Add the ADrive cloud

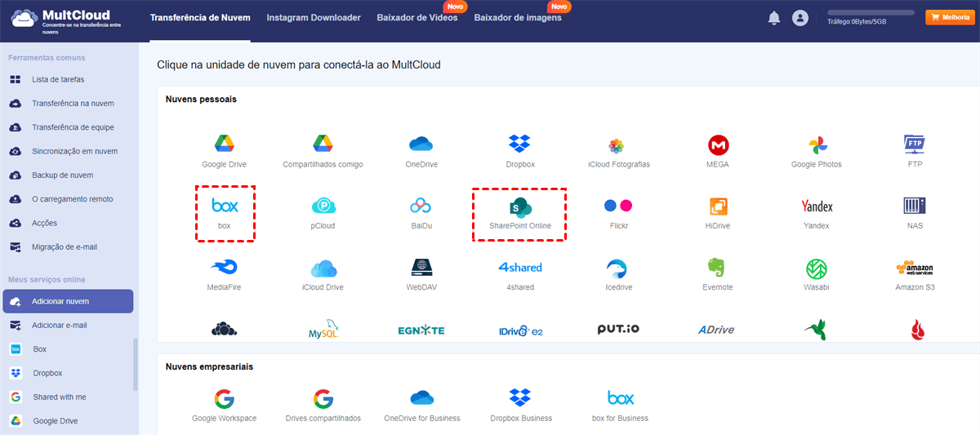click(716, 330)
